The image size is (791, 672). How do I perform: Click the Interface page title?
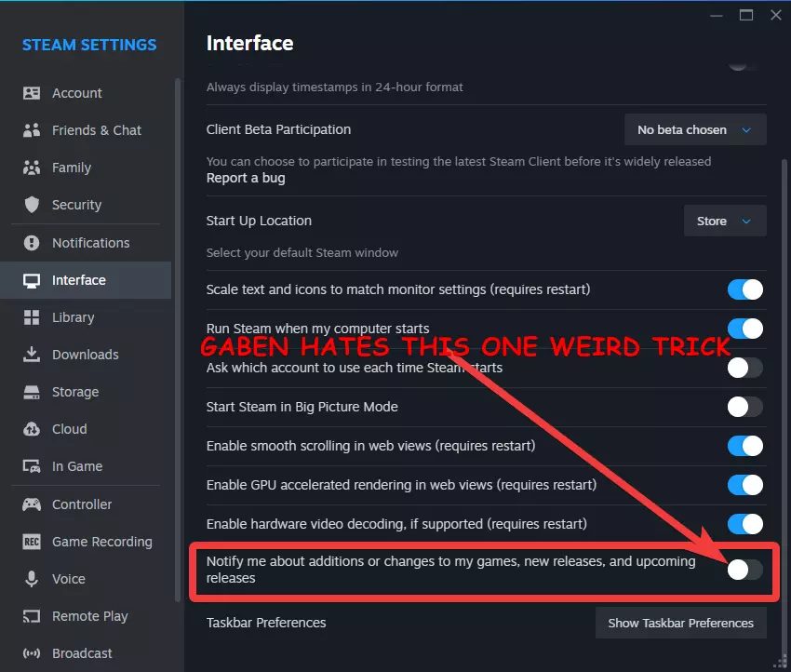click(249, 44)
